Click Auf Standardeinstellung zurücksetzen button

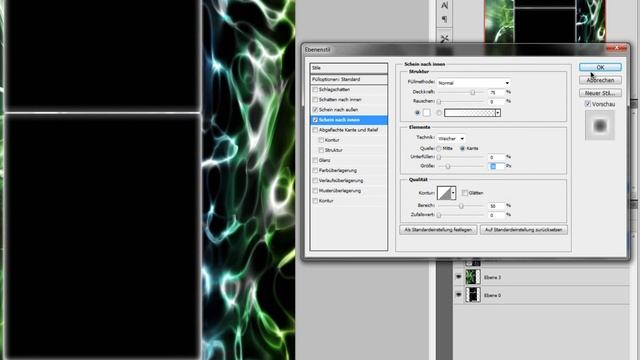pyautogui.click(x=523, y=230)
